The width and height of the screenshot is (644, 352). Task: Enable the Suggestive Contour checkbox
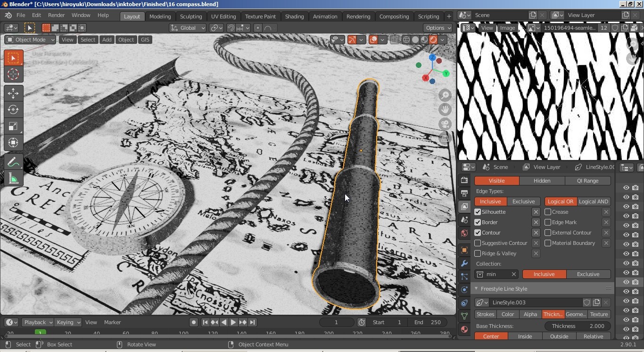pyautogui.click(x=478, y=243)
